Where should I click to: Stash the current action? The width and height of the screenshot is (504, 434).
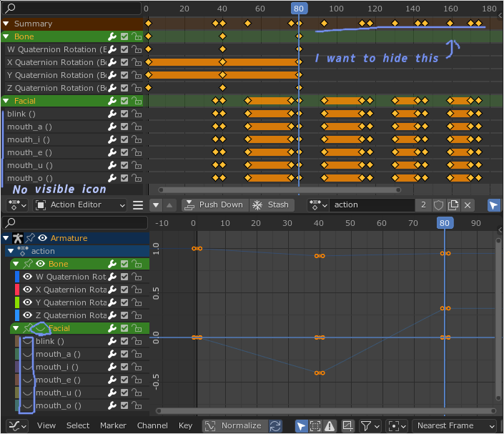tap(272, 204)
